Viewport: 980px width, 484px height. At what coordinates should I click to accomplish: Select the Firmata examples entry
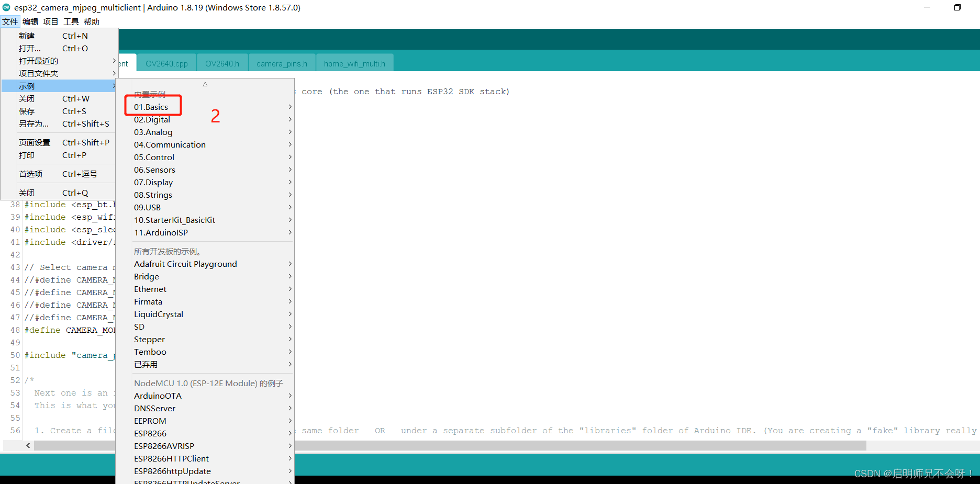tap(148, 301)
